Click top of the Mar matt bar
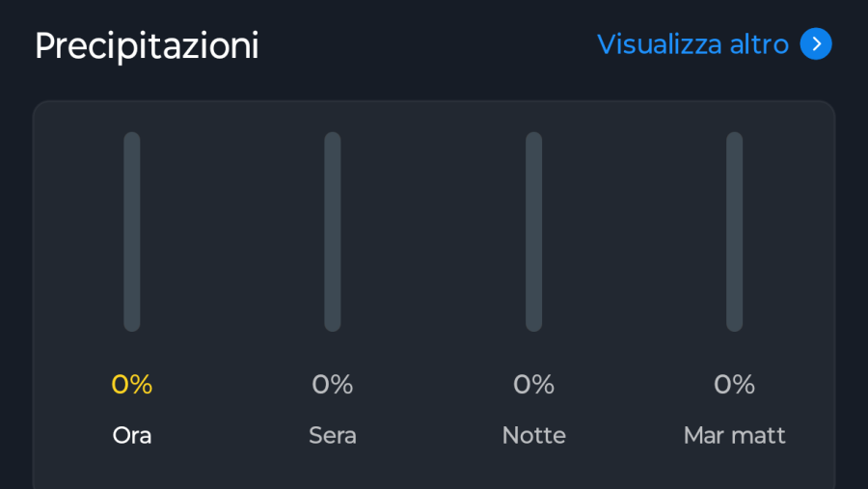The image size is (868, 489). coord(734,137)
